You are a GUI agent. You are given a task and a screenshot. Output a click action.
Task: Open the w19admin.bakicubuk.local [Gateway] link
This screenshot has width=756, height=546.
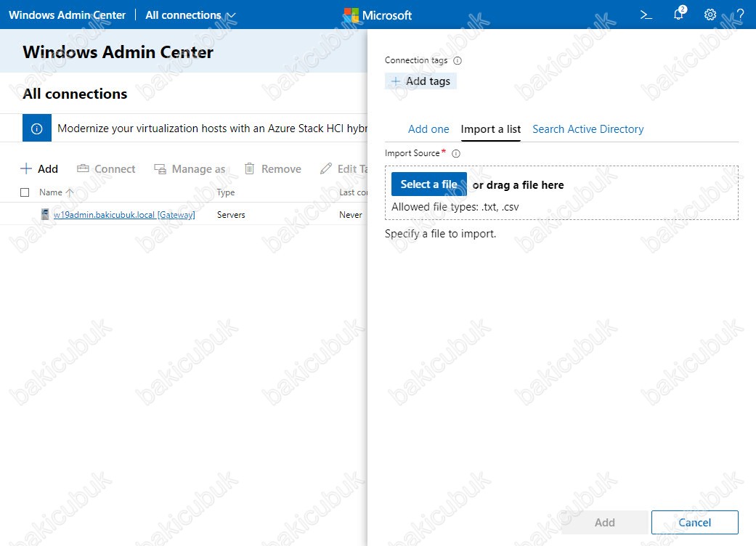tap(124, 214)
